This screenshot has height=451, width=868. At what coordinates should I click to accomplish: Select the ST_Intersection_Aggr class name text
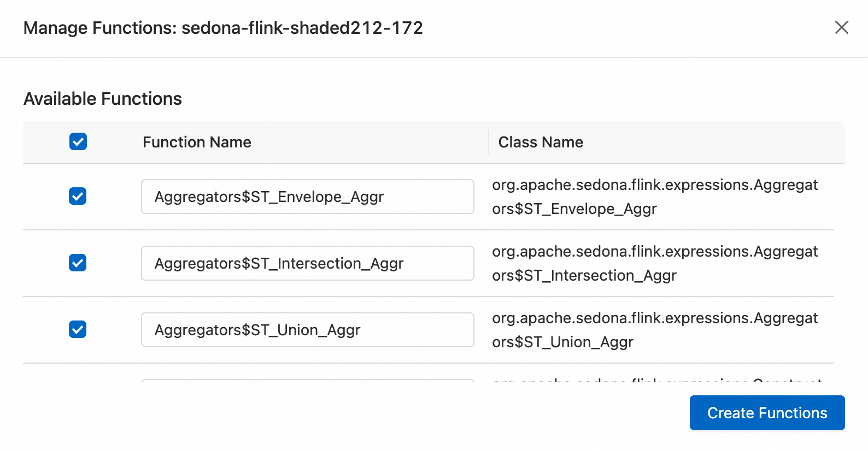click(x=654, y=263)
